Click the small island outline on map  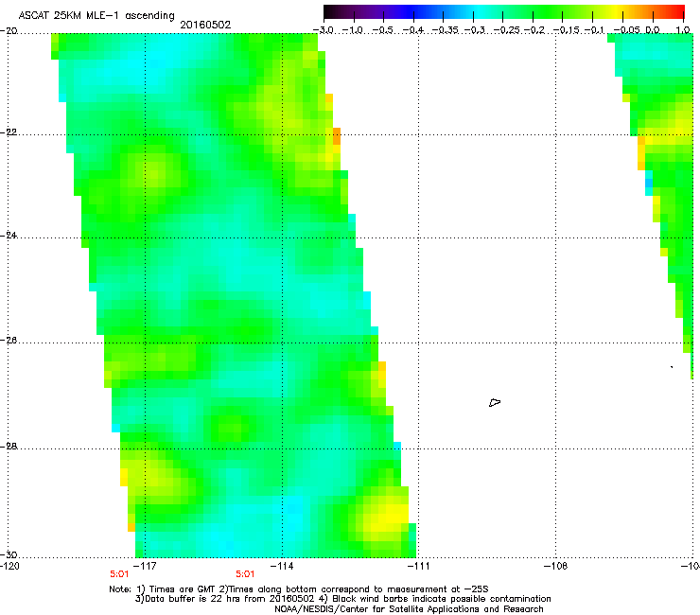[x=495, y=402]
